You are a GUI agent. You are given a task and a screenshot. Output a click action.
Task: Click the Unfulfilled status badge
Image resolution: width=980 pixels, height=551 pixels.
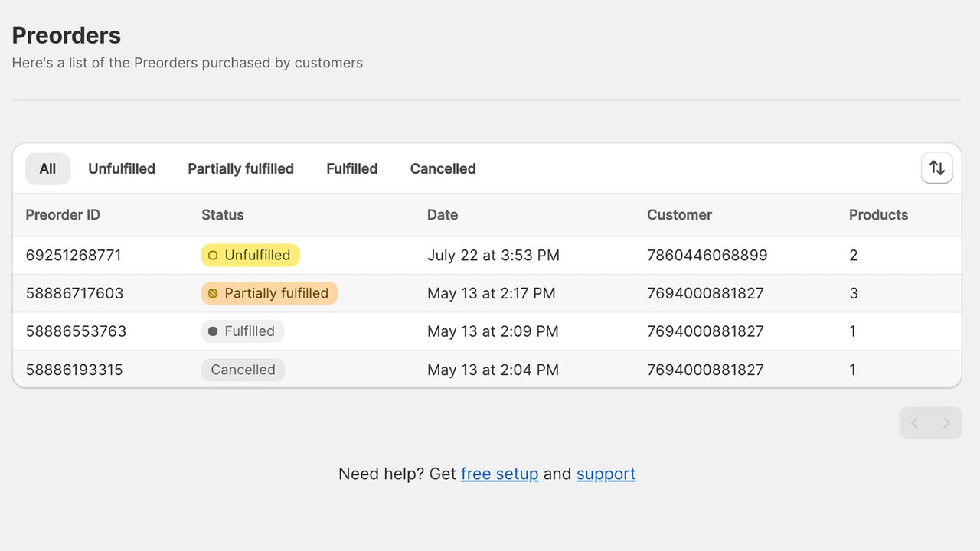pyautogui.click(x=250, y=256)
